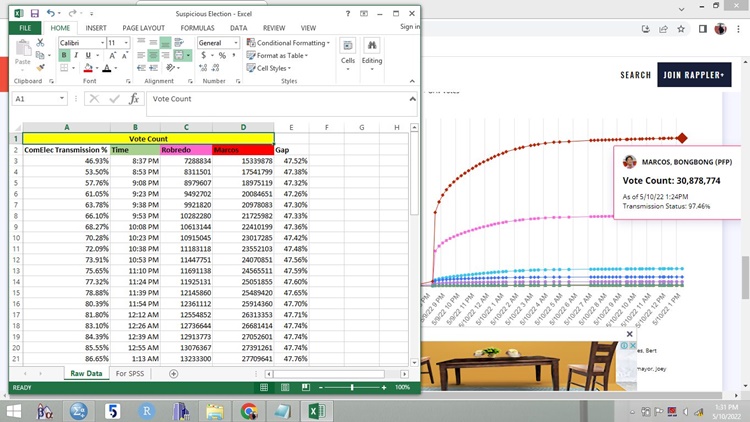Click the Percent Style icon
Screen dimensions: 750x422
click(222, 56)
